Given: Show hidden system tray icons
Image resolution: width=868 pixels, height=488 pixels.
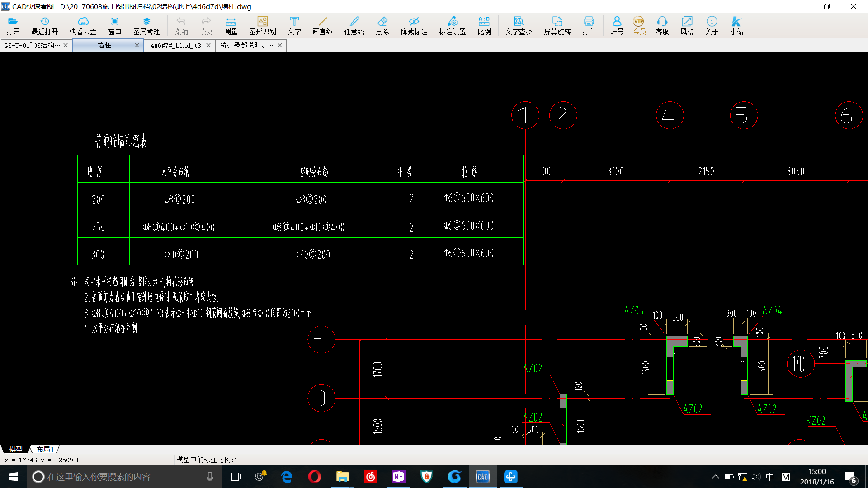Looking at the screenshot, I should click(x=715, y=477).
